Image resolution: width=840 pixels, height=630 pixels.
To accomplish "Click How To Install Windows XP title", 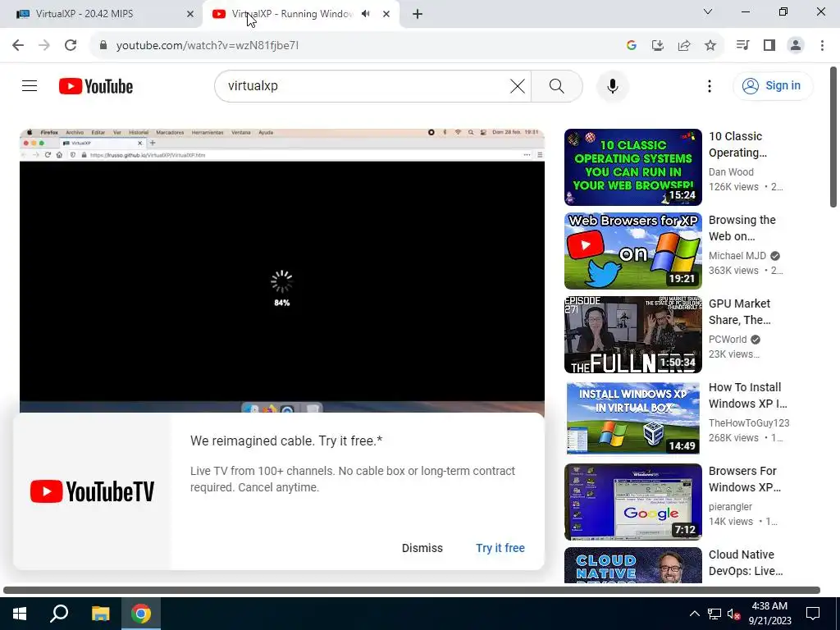I will pyautogui.click(x=748, y=395).
